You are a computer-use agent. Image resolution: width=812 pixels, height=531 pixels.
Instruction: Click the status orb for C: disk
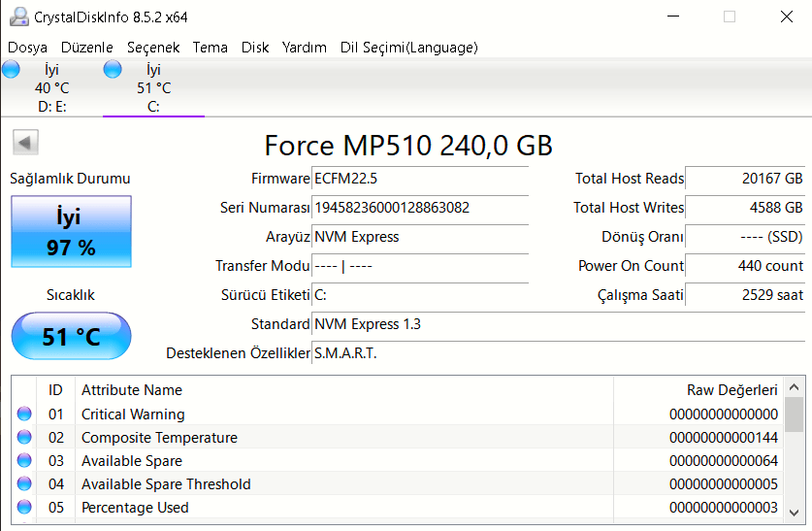coord(113,69)
